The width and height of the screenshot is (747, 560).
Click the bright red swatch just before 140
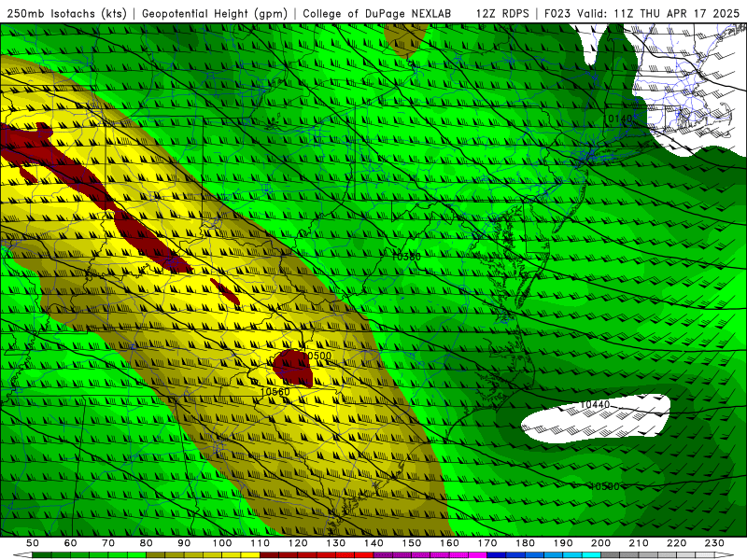click(364, 555)
